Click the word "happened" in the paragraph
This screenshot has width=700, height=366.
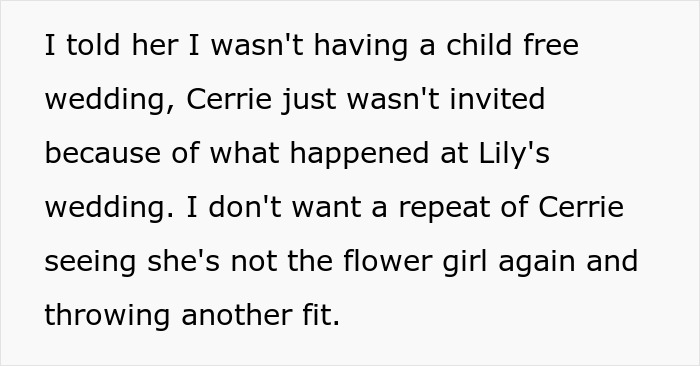tap(359, 154)
